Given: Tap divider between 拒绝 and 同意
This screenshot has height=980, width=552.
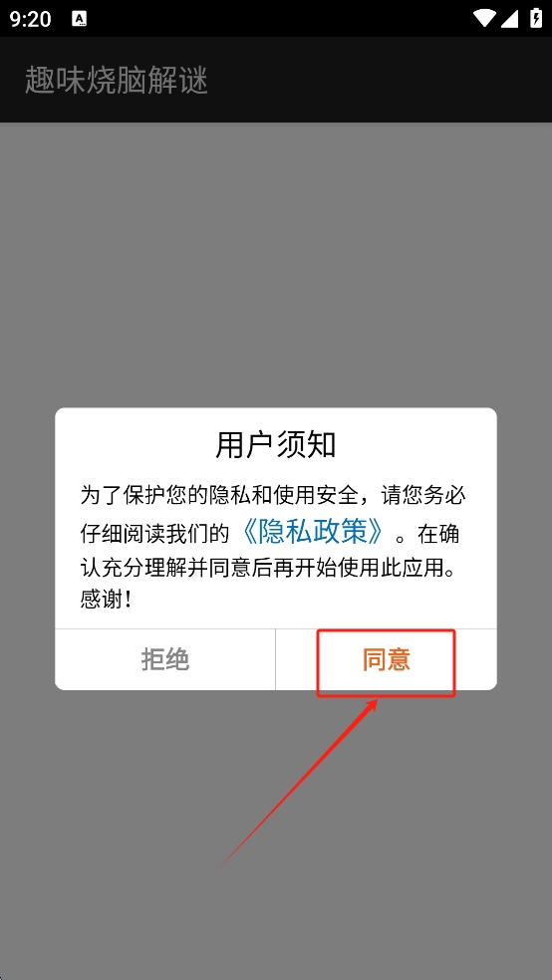Looking at the screenshot, I should (275, 660).
